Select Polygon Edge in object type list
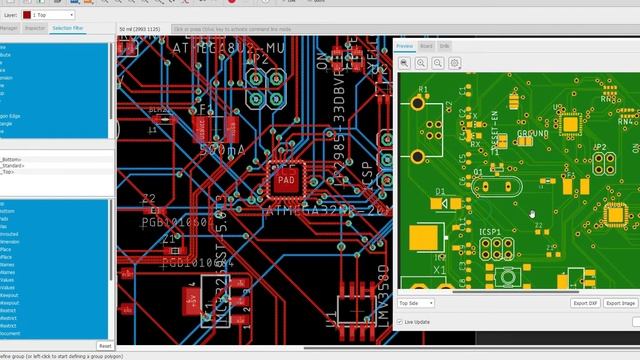 tap(10, 116)
